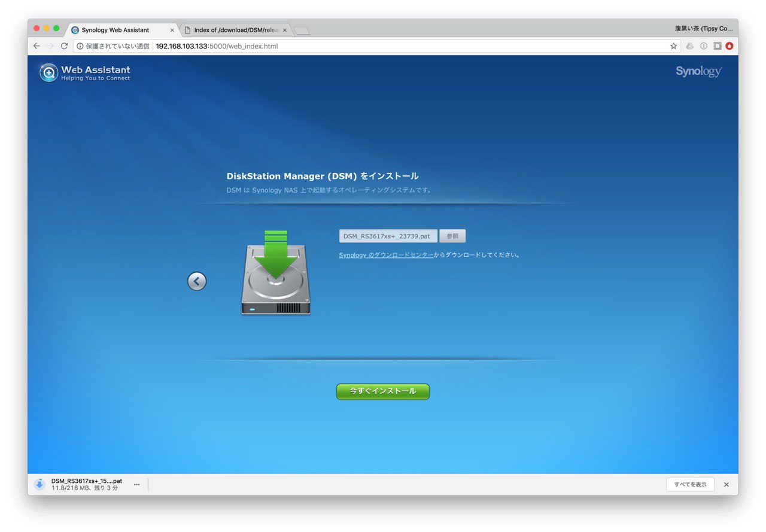The width and height of the screenshot is (766, 532).
Task: Click the 1Password-style circular extension icon
Action: pyautogui.click(x=704, y=46)
